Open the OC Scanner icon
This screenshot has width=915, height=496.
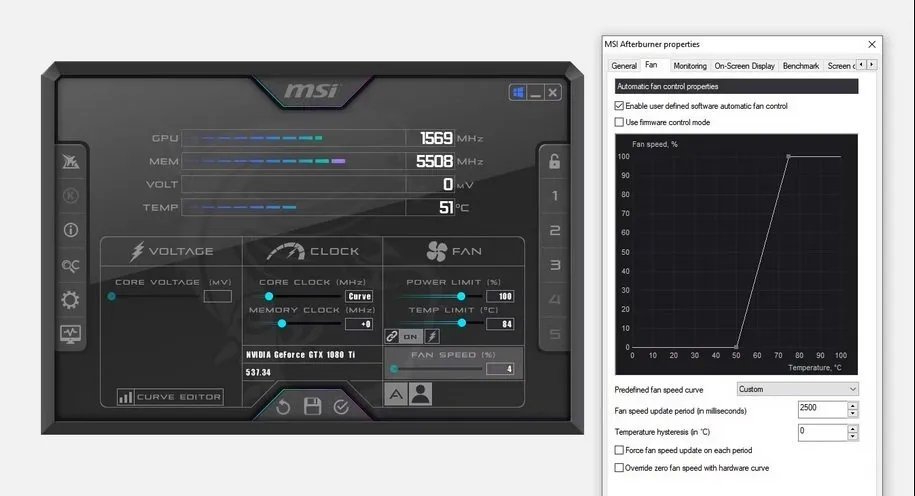click(71, 265)
